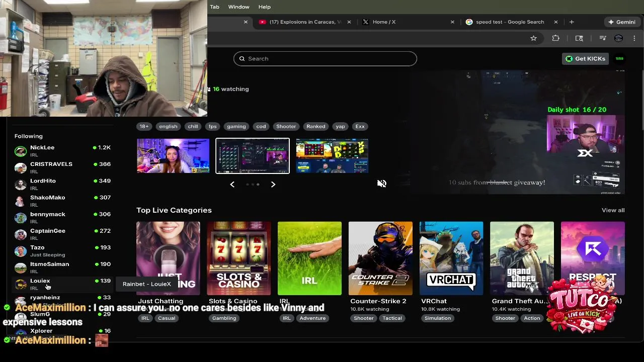This screenshot has height=362, width=644.
Task: Open the highlighted middle carousel stream thumbnail
Action: pyautogui.click(x=253, y=156)
